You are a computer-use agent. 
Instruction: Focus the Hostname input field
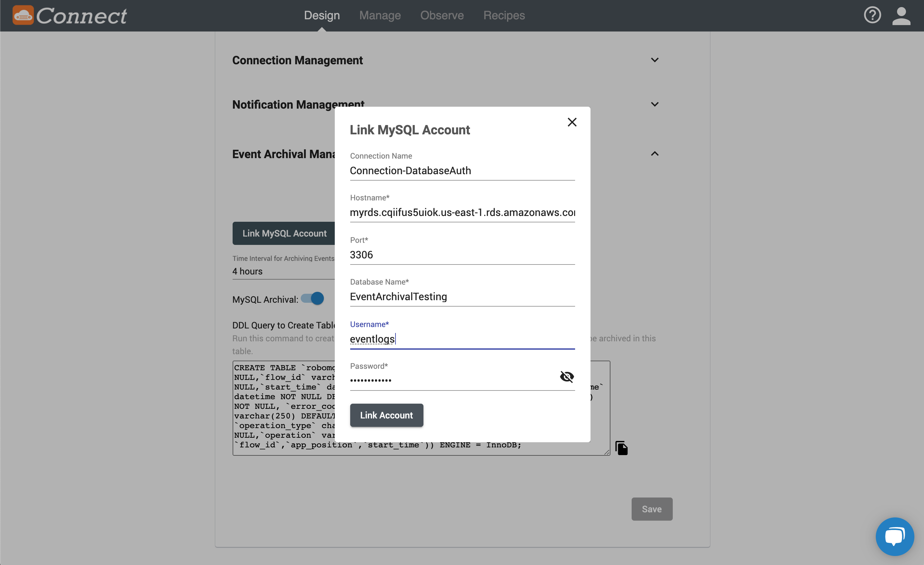click(462, 213)
